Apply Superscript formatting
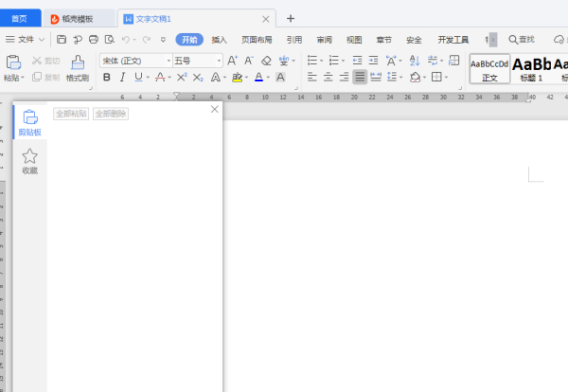The height and width of the screenshot is (392, 568). click(x=182, y=77)
